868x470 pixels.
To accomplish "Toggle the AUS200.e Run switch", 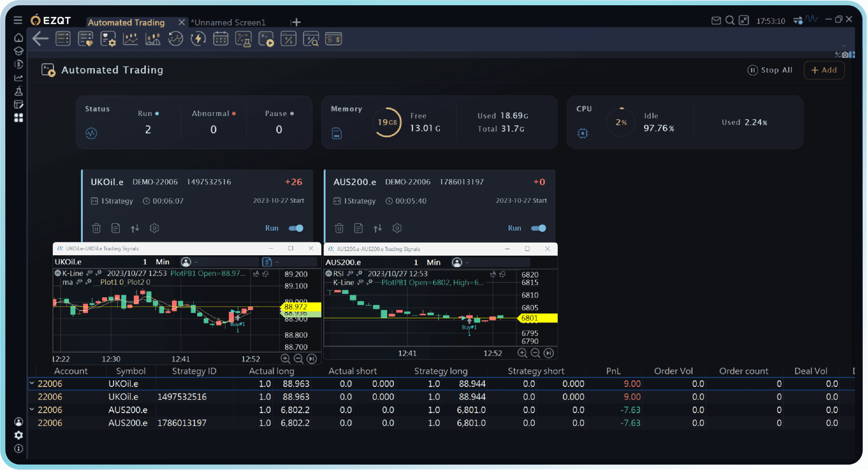I will [538, 228].
